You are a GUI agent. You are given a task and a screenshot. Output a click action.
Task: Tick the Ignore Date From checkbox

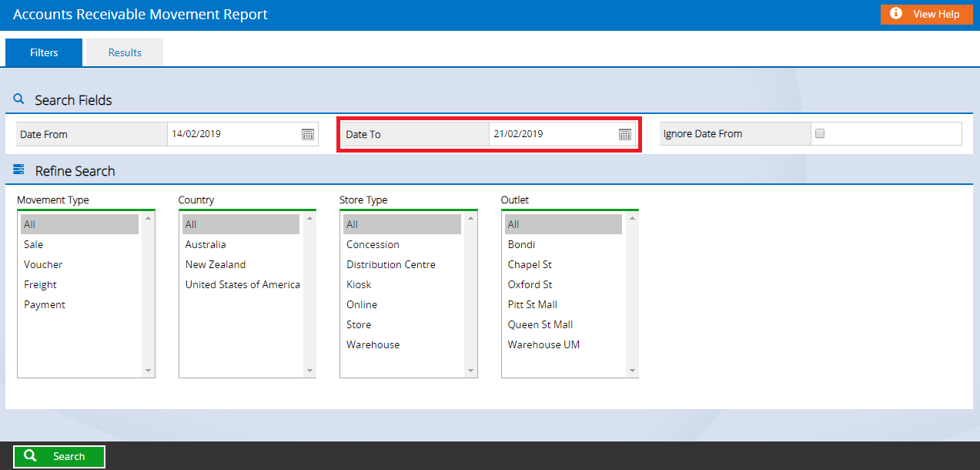(820, 133)
